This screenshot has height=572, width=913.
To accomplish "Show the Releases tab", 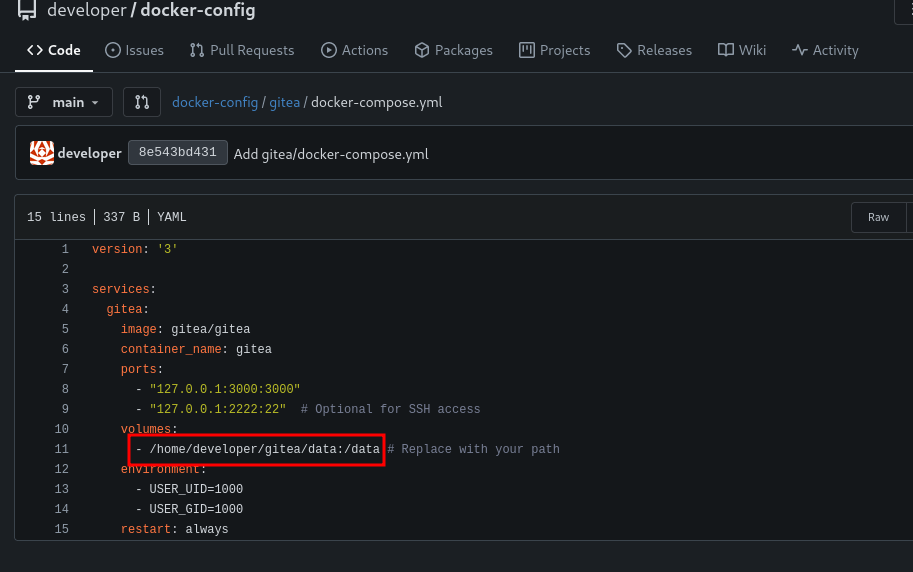I will coord(654,50).
